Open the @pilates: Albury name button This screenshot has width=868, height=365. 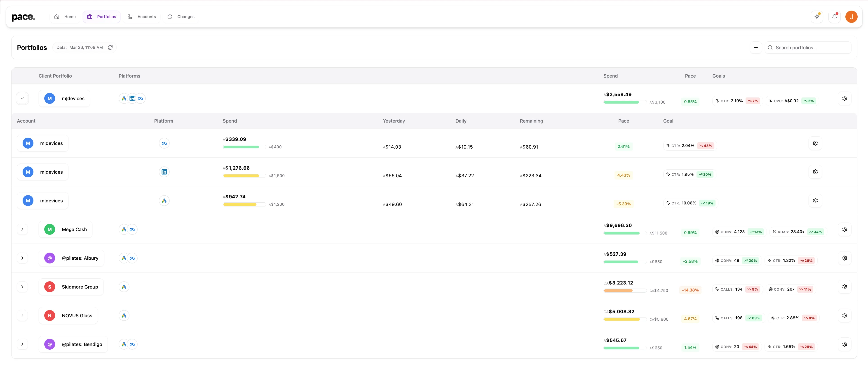click(71, 258)
